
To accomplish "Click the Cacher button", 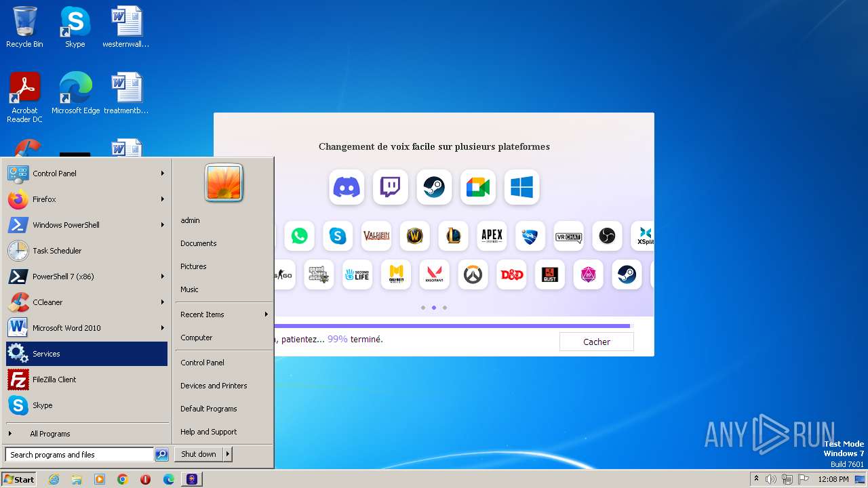I will pyautogui.click(x=597, y=342).
